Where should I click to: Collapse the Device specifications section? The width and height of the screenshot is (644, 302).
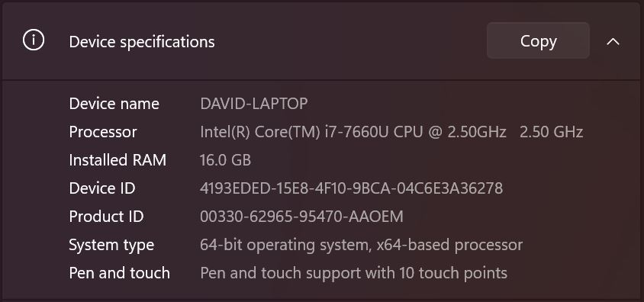coord(613,41)
